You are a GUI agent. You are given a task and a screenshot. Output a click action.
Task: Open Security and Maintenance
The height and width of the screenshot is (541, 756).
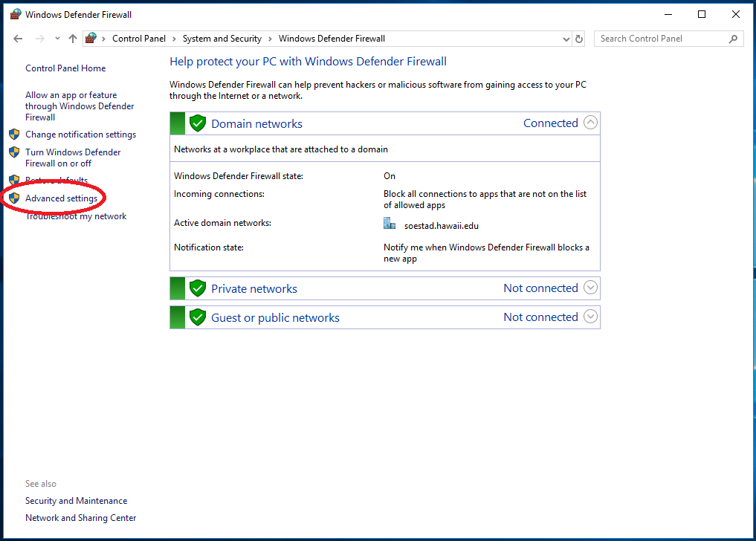click(x=76, y=501)
